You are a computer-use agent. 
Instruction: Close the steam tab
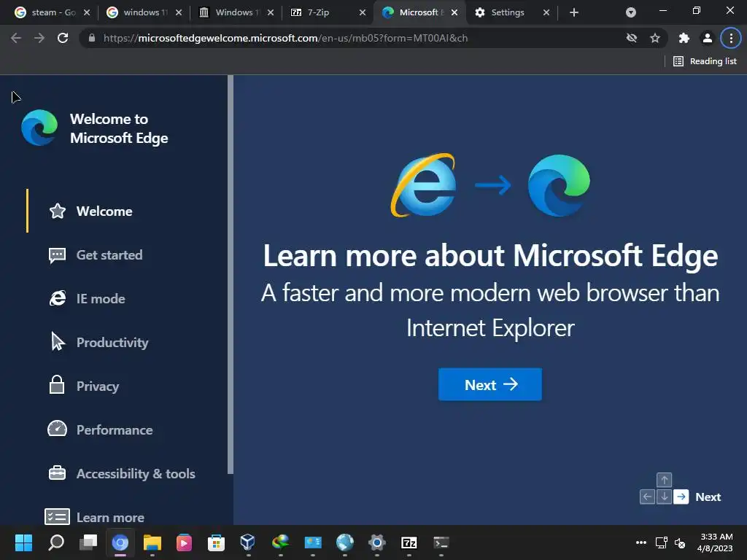87,12
